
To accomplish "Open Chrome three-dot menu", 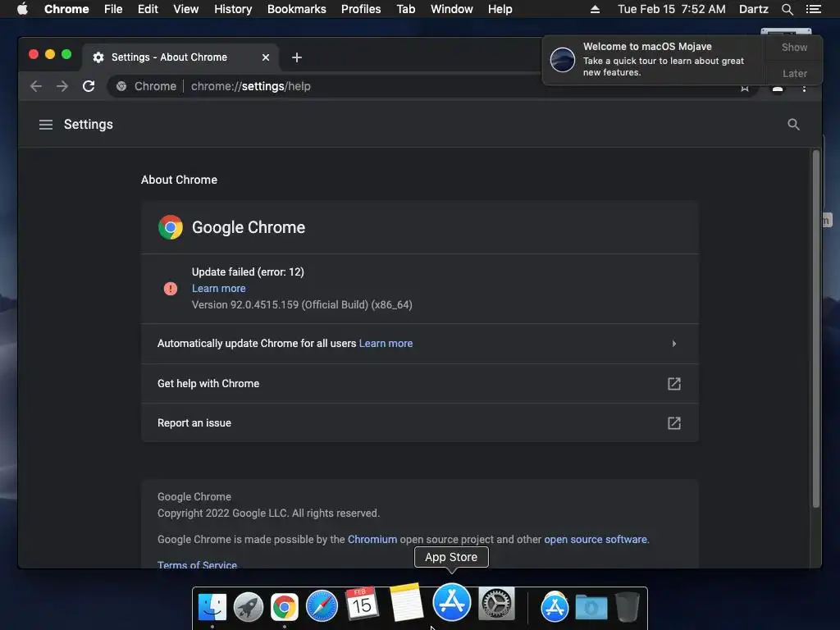I will pos(804,89).
